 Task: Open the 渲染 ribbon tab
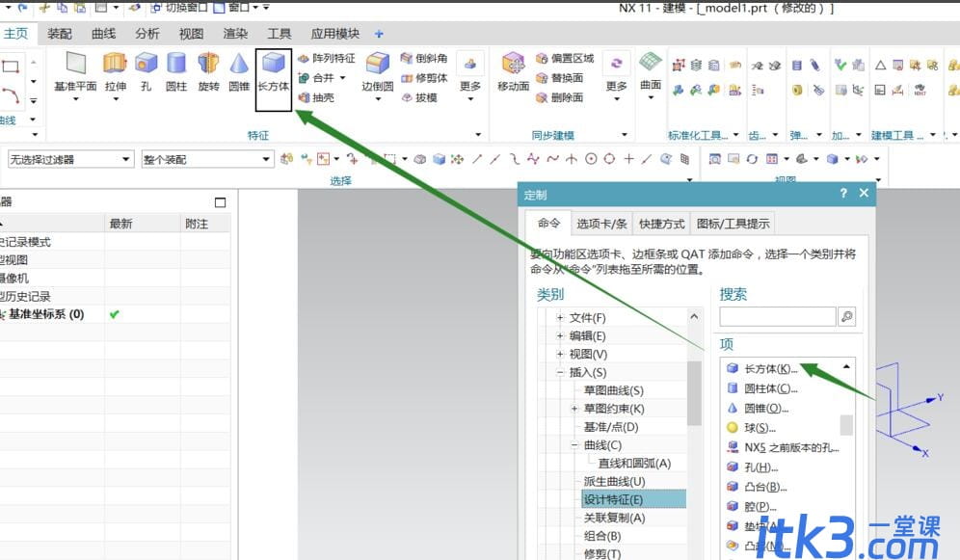pos(235,34)
